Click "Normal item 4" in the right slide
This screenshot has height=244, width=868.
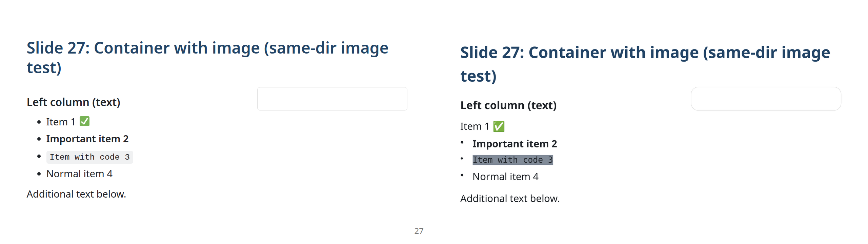tap(505, 177)
